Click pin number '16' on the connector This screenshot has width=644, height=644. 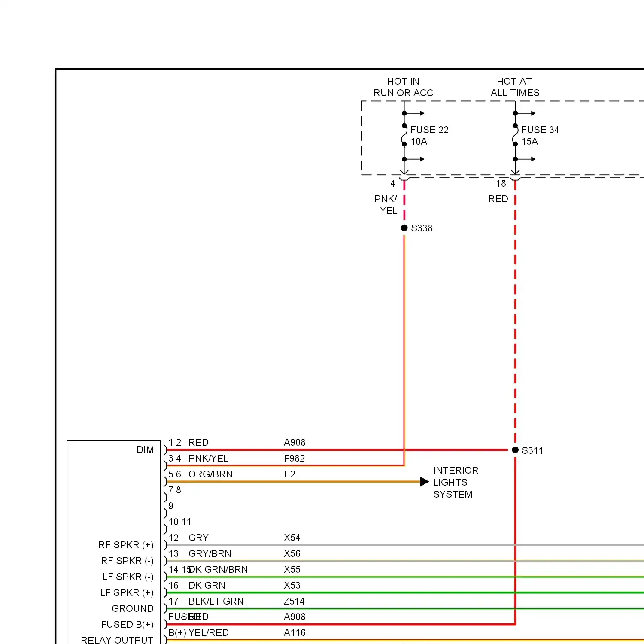click(173, 585)
